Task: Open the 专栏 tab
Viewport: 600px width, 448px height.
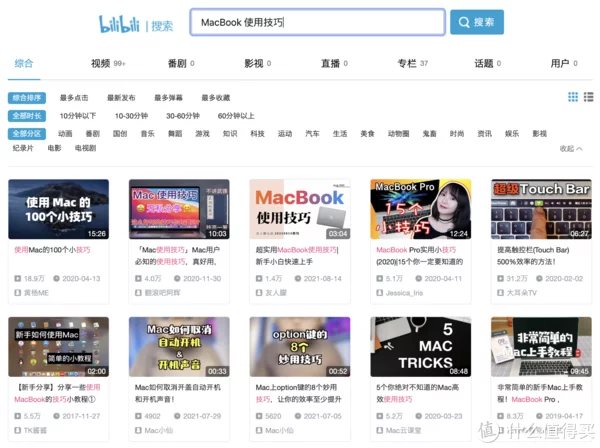Action: click(x=407, y=63)
